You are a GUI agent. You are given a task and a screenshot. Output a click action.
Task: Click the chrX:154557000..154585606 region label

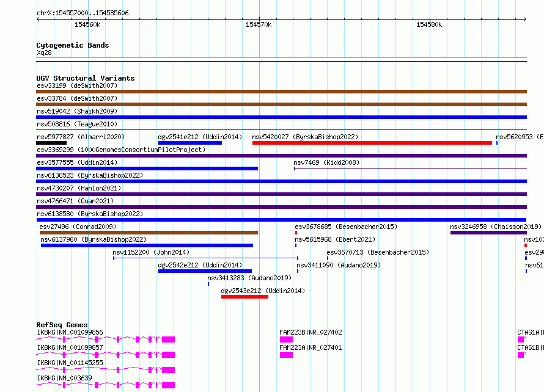coord(83,13)
